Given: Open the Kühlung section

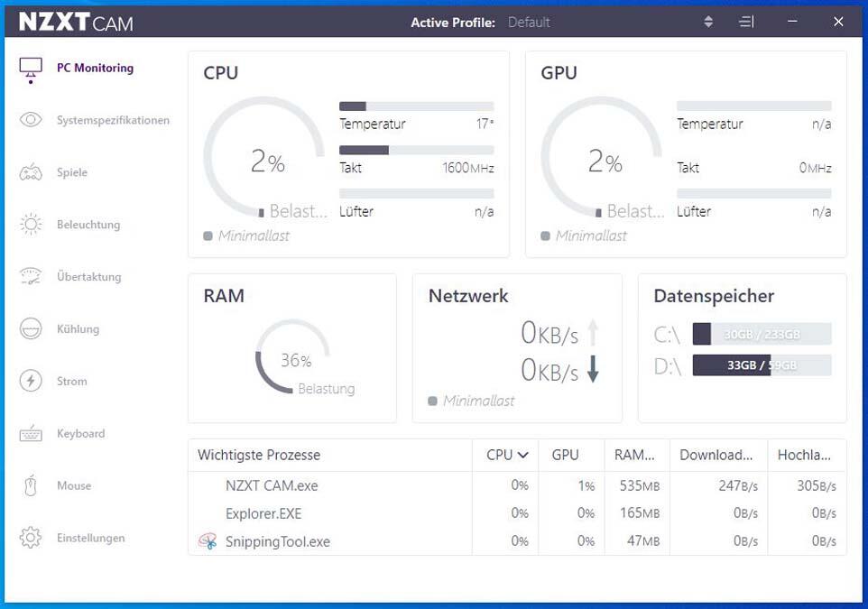Looking at the screenshot, I should click(78, 328).
